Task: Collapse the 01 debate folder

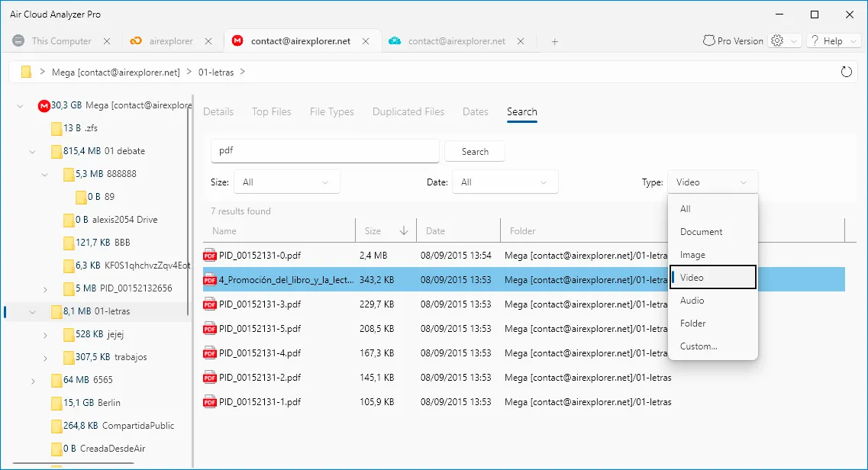Action: (x=33, y=152)
